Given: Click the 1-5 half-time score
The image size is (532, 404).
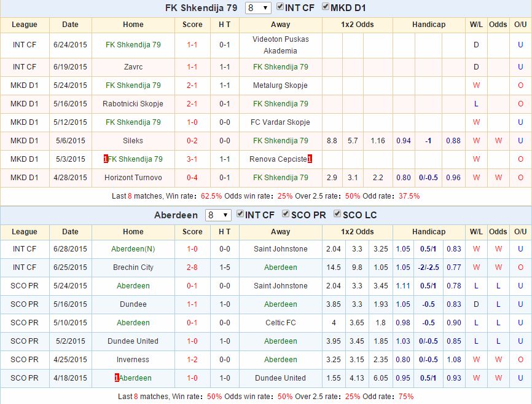Looking at the screenshot, I should 225,267.
